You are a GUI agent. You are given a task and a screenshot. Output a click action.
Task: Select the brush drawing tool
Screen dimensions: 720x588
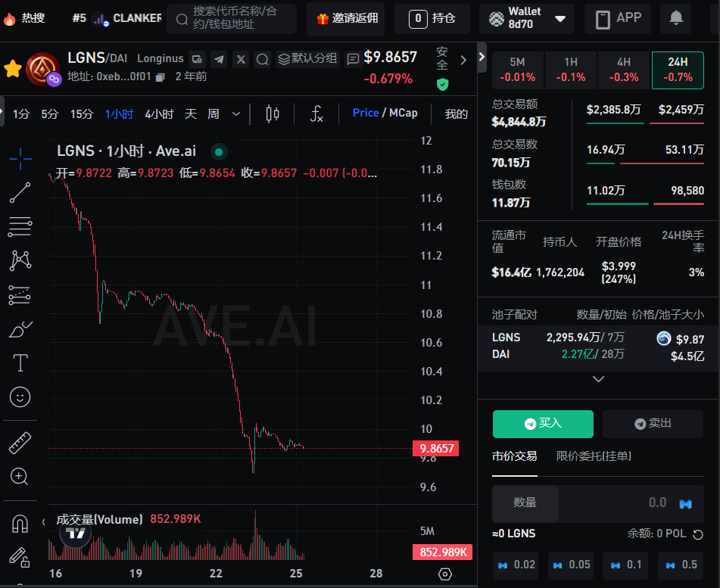point(20,329)
